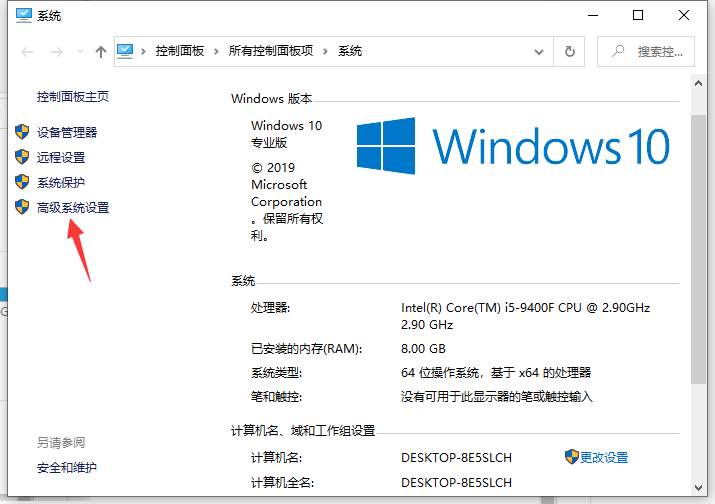
Task: Go up one level with the Up arrow
Action: pyautogui.click(x=100, y=51)
